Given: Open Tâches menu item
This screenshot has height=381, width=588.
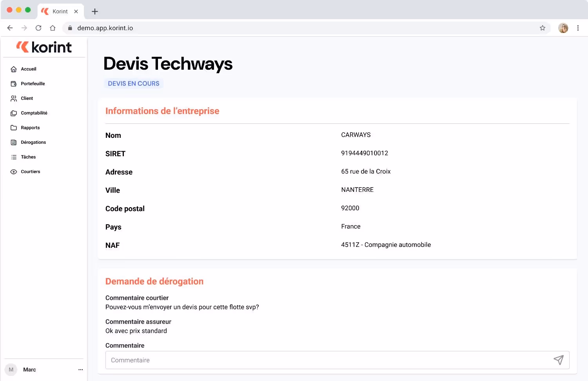Looking at the screenshot, I should [28, 157].
